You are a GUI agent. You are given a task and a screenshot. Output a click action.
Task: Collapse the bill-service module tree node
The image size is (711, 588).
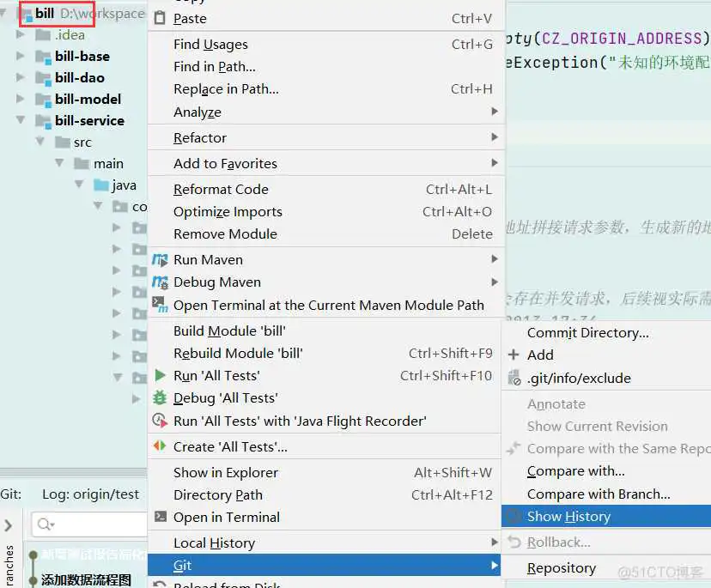(21, 120)
